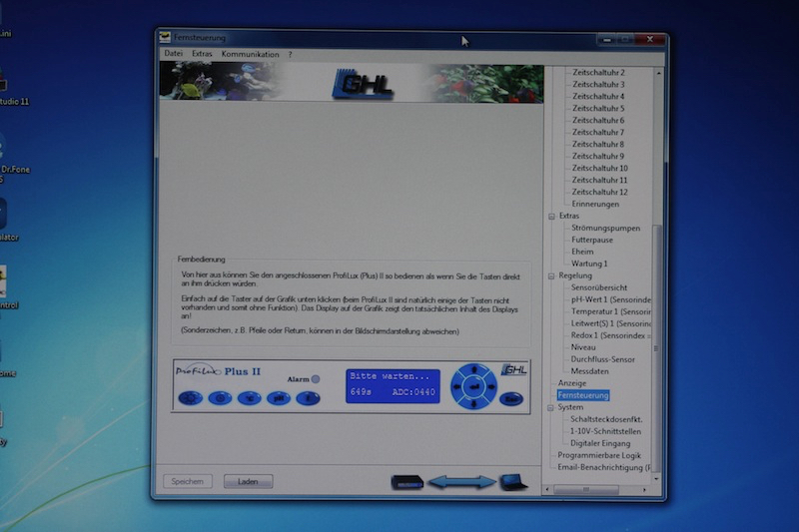The width and height of the screenshot is (799, 532).
Task: Click the GHL logo in the banner
Action: (364, 84)
